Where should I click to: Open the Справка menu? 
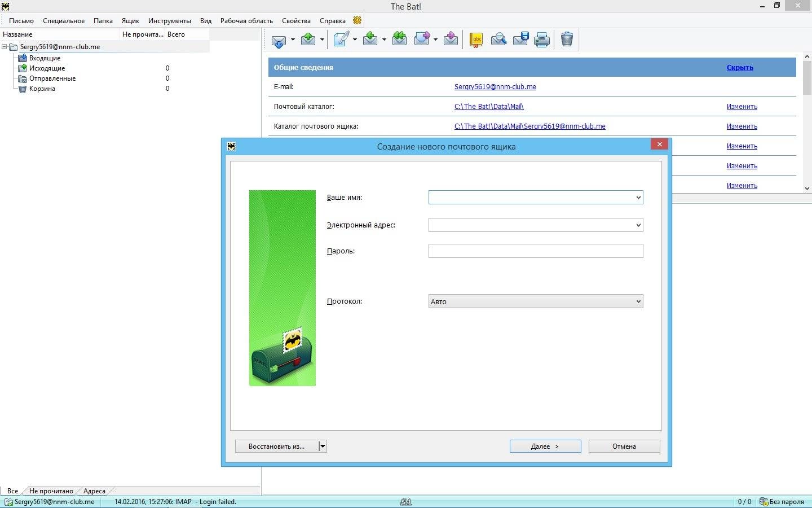tap(333, 21)
